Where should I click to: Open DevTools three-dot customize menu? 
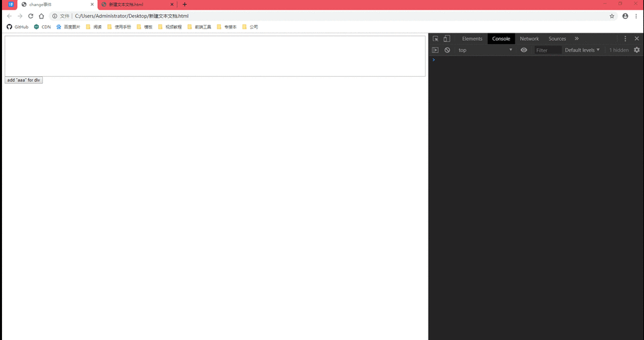coord(626,39)
